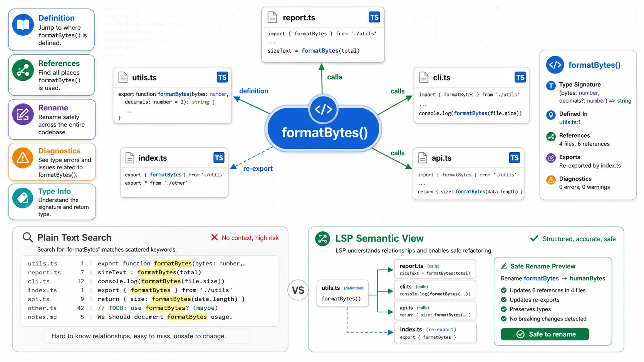Click the Definition book icon
The height and width of the screenshot is (362, 644).
tap(23, 25)
